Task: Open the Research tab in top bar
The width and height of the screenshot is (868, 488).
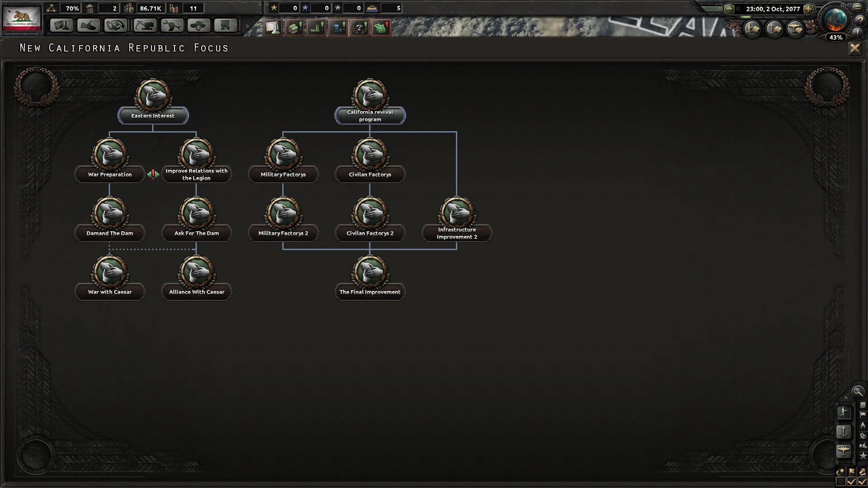Action: coord(61,25)
